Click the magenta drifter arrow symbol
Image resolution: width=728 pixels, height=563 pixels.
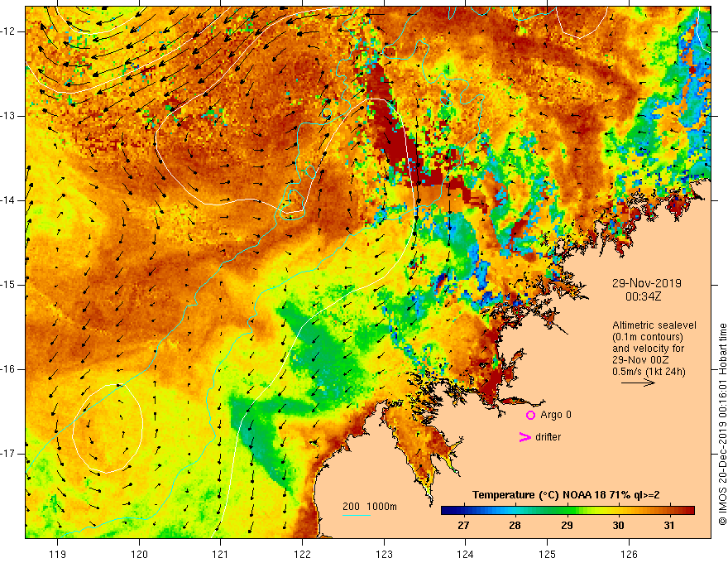[524, 437]
